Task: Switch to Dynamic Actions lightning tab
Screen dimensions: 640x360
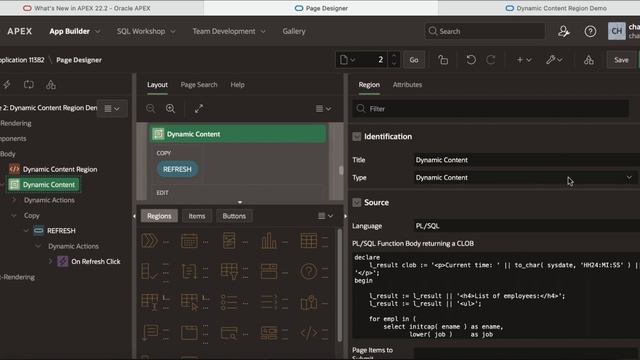Action: pos(7,84)
